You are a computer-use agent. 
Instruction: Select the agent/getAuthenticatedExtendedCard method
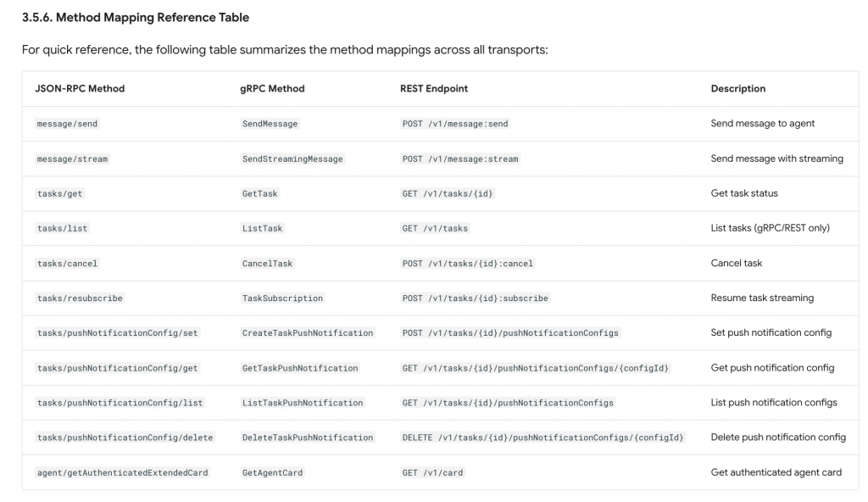tap(122, 472)
